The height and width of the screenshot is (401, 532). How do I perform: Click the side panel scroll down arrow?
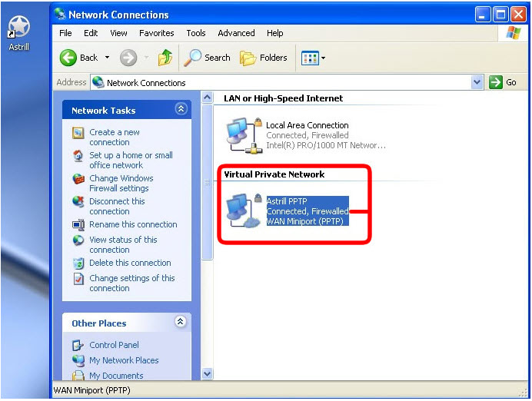coord(208,374)
